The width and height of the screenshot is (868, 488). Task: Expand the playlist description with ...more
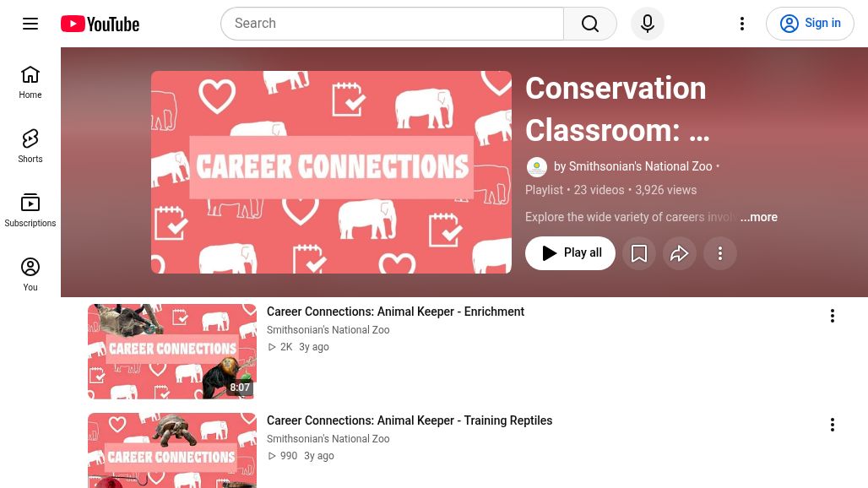click(x=759, y=217)
